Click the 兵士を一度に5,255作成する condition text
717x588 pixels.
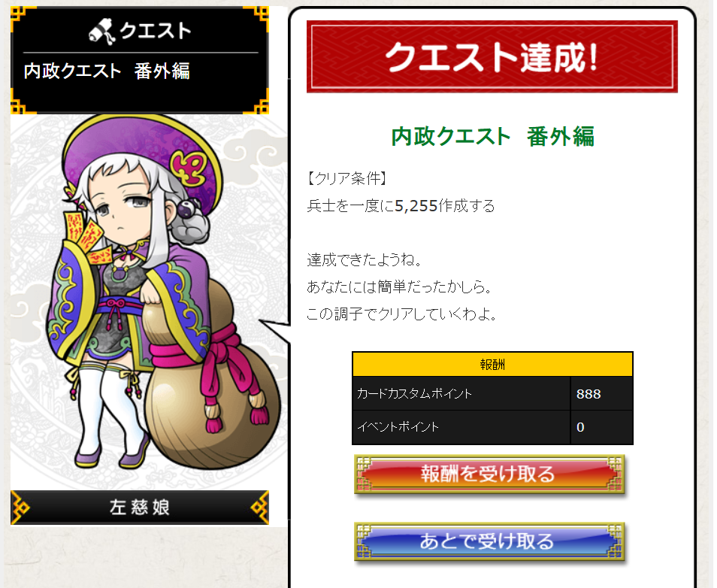click(401, 206)
